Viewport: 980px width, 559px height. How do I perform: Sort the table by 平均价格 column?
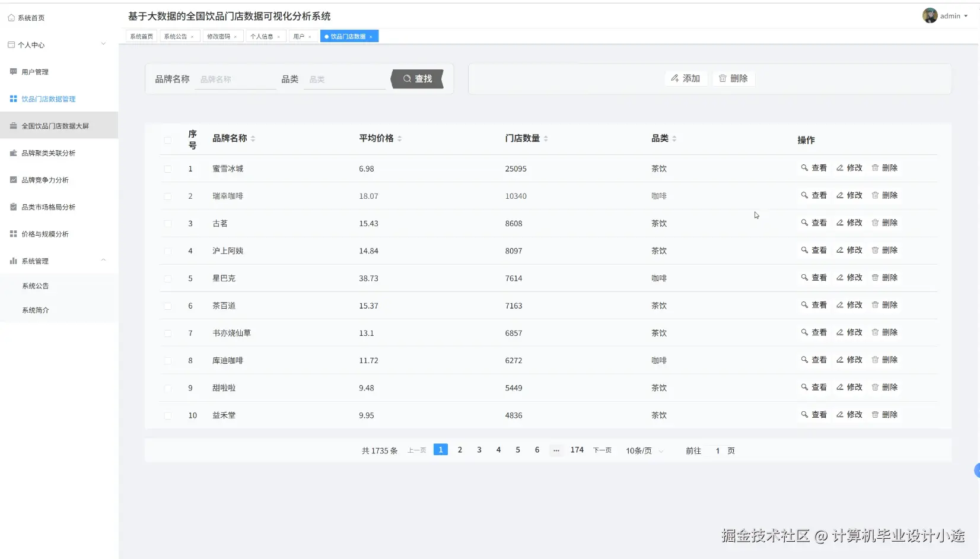pos(399,138)
